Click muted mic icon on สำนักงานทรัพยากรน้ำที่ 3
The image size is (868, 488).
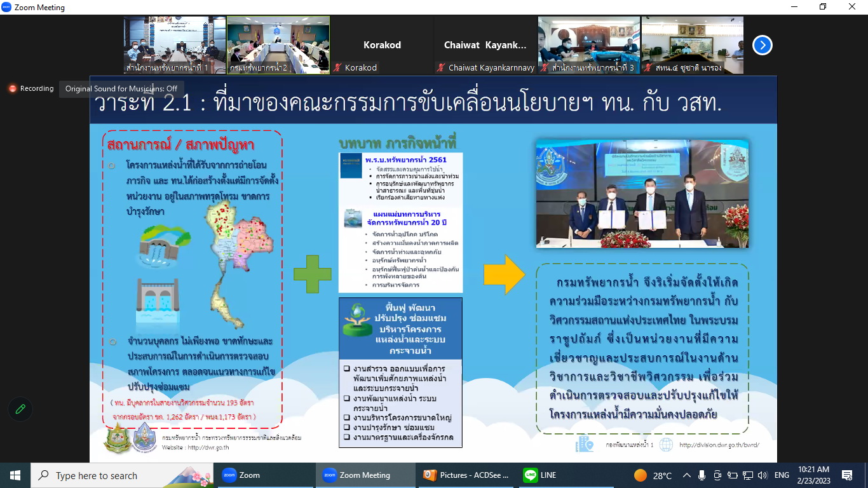(545, 67)
